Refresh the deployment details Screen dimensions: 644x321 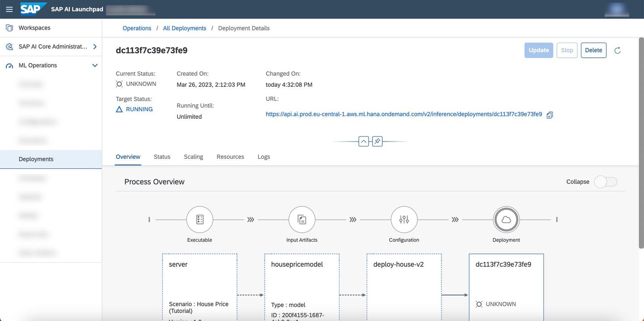tap(618, 51)
